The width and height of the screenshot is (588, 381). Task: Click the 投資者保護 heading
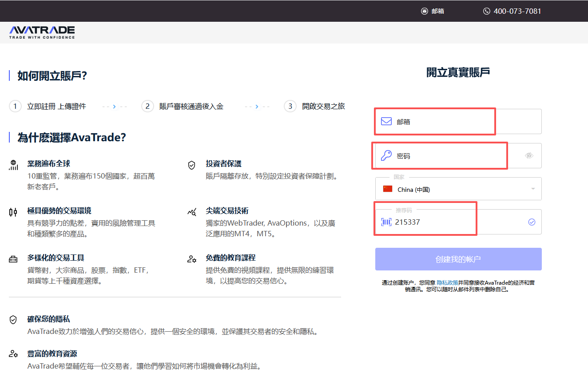(x=224, y=164)
